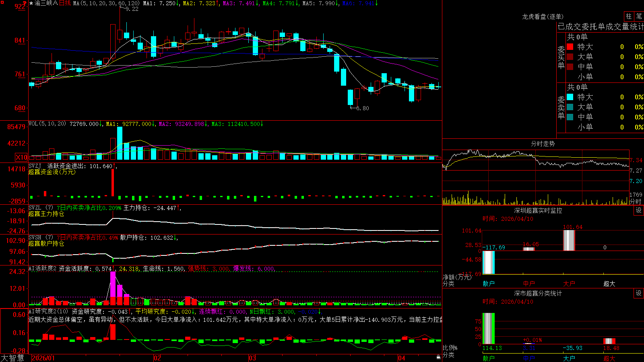Click the 强势线: 3.000 label

(x=209, y=269)
